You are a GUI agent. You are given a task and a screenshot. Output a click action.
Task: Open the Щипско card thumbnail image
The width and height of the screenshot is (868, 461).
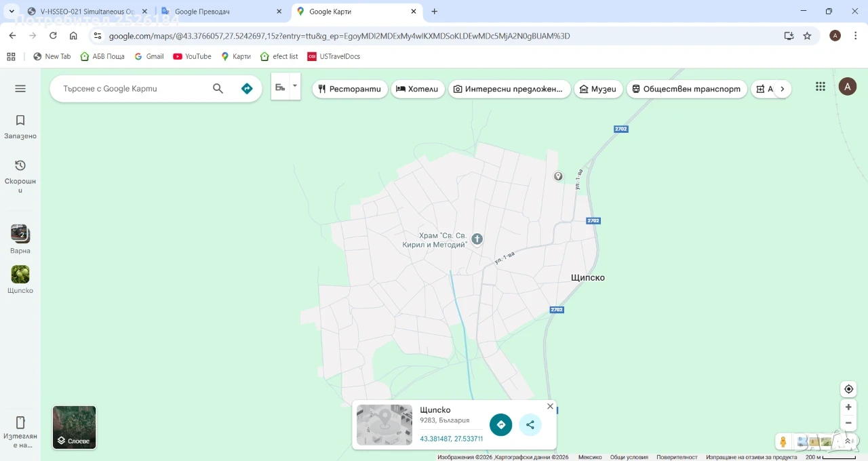[384, 424]
